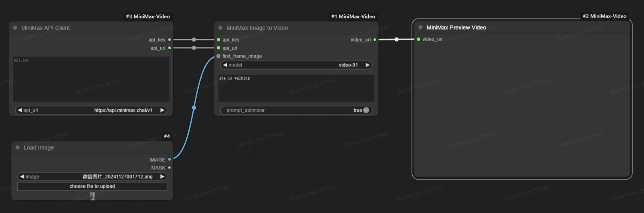
Task: Select next api_url value with right arrow
Action: tap(162, 110)
